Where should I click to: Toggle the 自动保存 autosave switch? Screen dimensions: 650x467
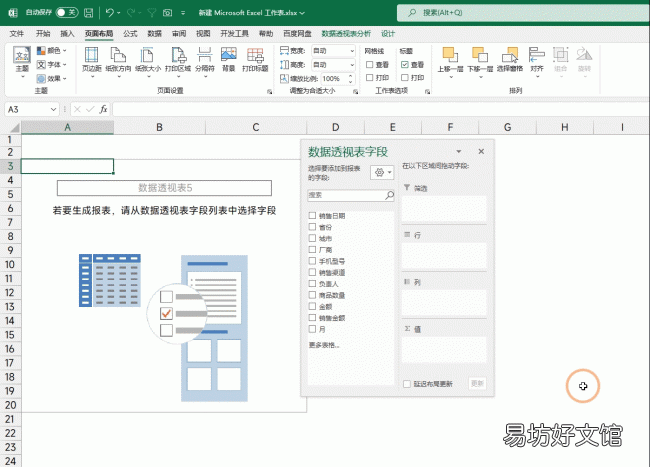point(67,12)
